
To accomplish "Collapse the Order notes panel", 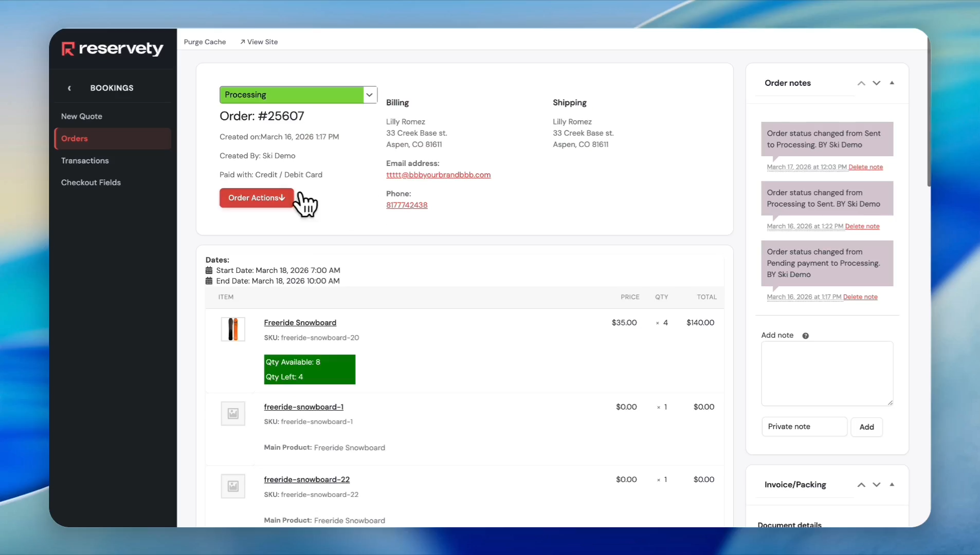I will (x=892, y=83).
